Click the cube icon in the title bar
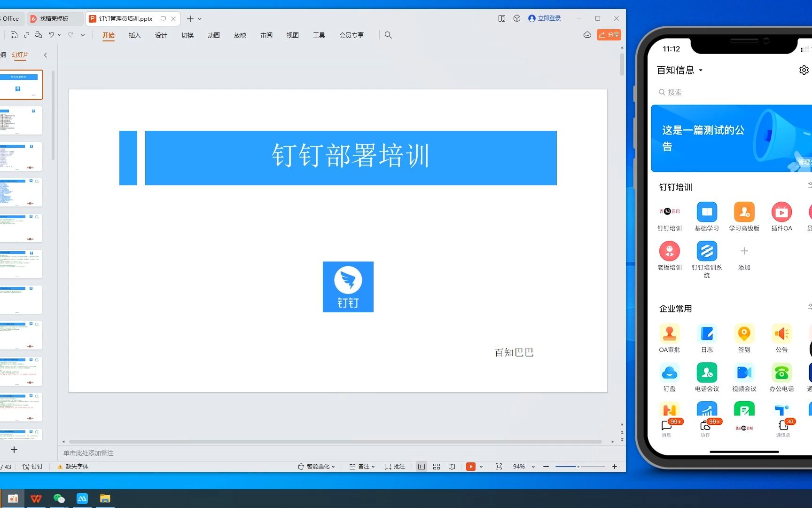 click(517, 18)
